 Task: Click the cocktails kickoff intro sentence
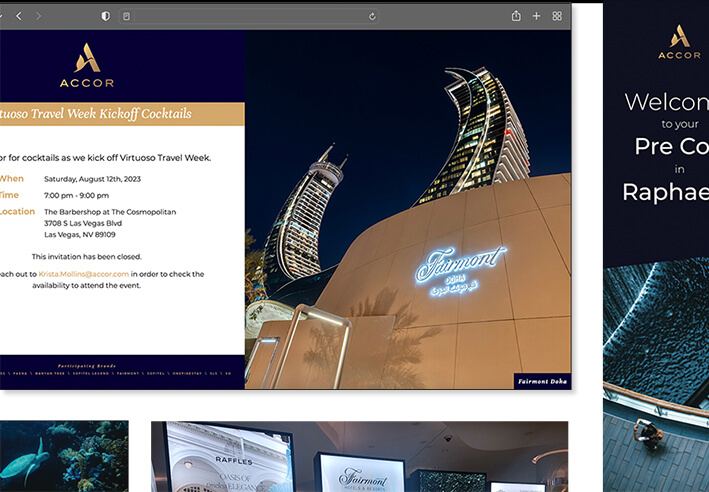coord(105,158)
